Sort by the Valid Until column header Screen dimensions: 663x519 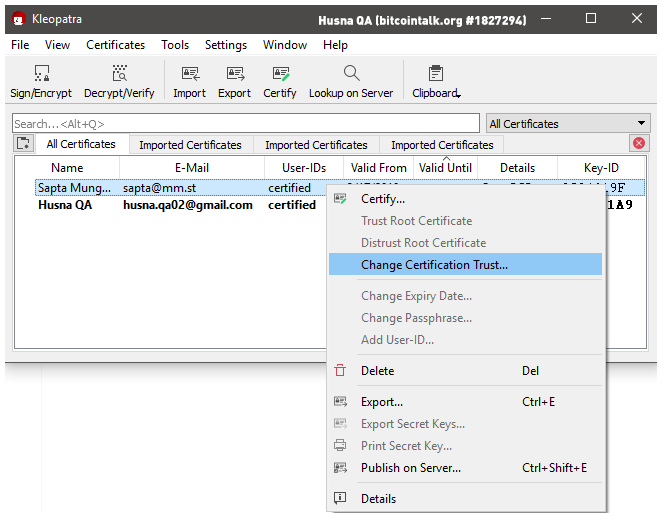(x=445, y=168)
